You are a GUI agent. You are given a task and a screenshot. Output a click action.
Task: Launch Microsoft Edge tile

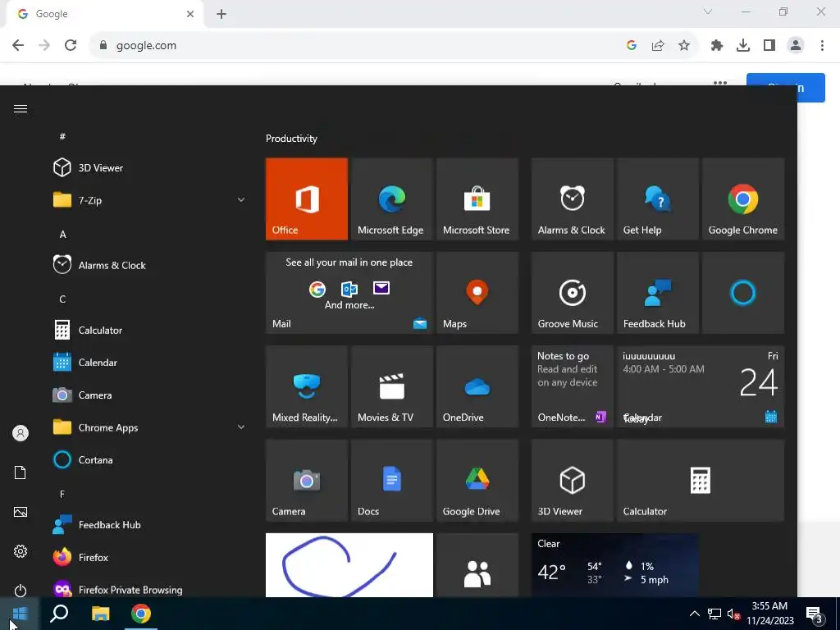pyautogui.click(x=391, y=199)
